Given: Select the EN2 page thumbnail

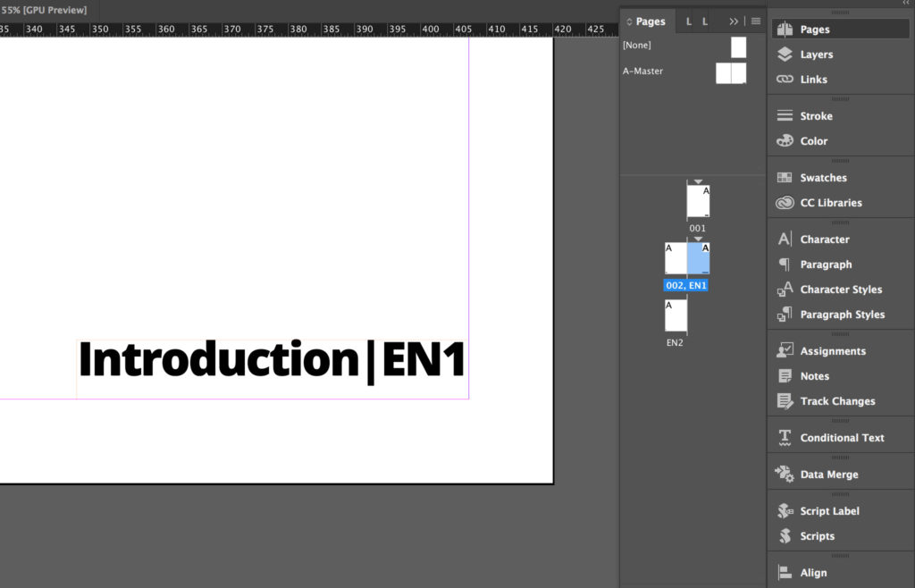Looking at the screenshot, I should point(675,315).
